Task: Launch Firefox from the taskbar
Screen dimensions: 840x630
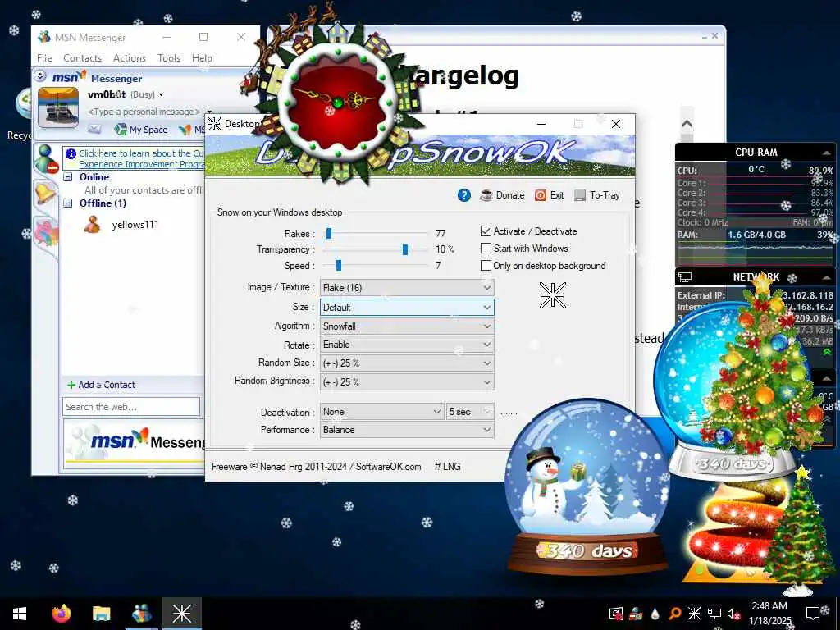Action: pos(61,614)
